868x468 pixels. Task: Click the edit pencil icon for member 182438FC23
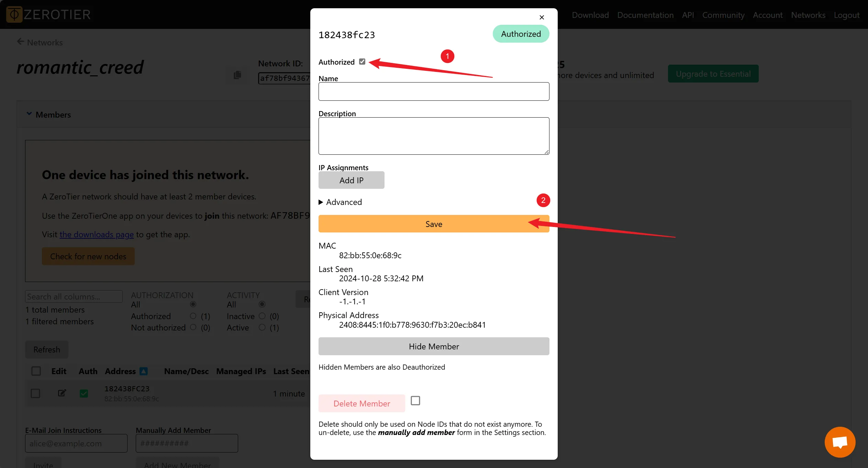point(62,393)
